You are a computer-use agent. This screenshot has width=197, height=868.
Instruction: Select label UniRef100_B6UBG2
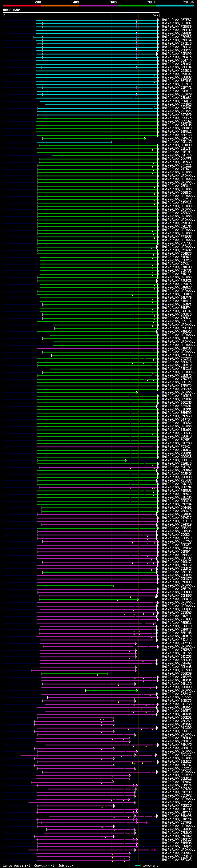(x=177, y=78)
